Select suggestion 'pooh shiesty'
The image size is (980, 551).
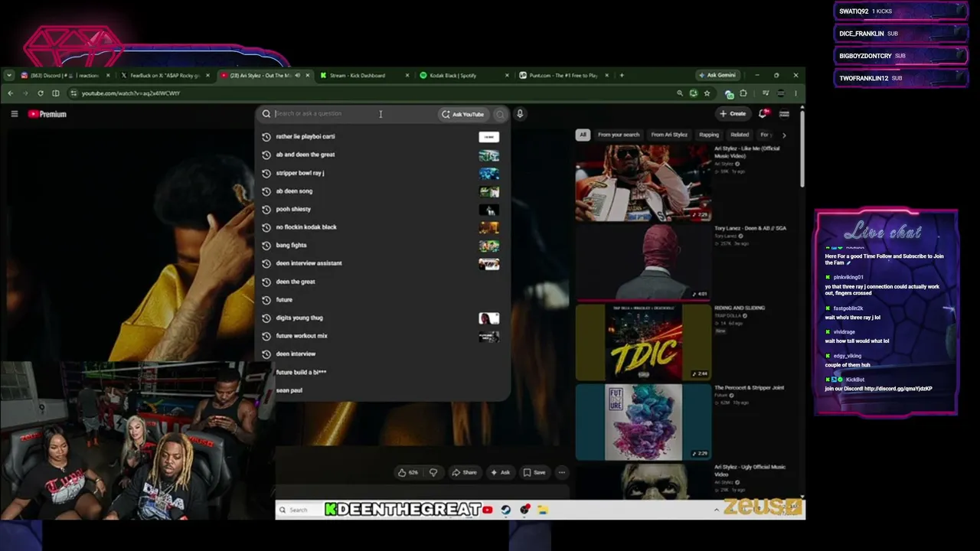click(x=383, y=209)
